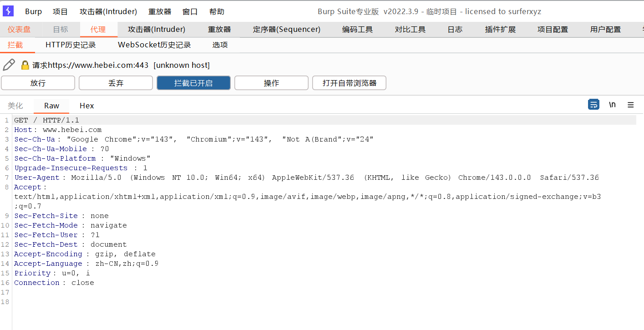Open the 帮助 menu

(x=217, y=11)
